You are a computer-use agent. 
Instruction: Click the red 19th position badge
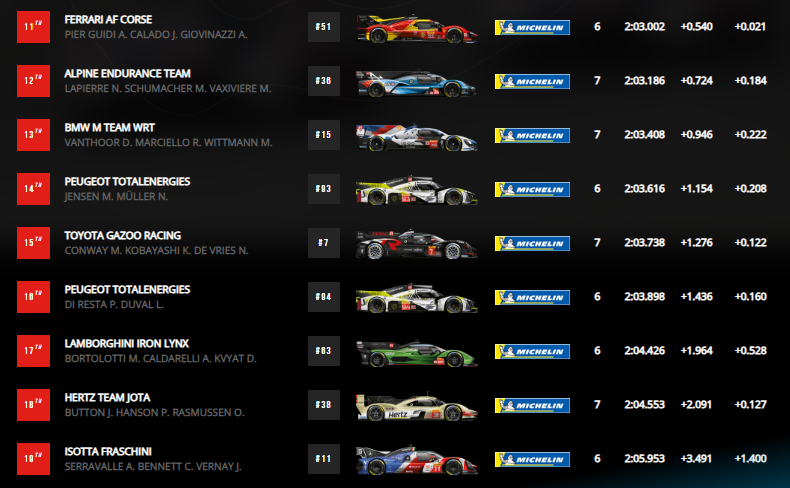point(33,459)
